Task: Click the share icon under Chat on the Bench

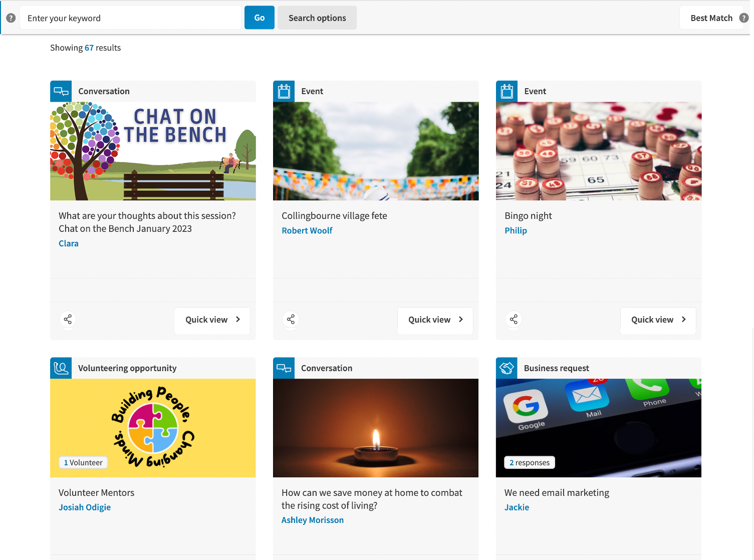Action: click(x=67, y=320)
